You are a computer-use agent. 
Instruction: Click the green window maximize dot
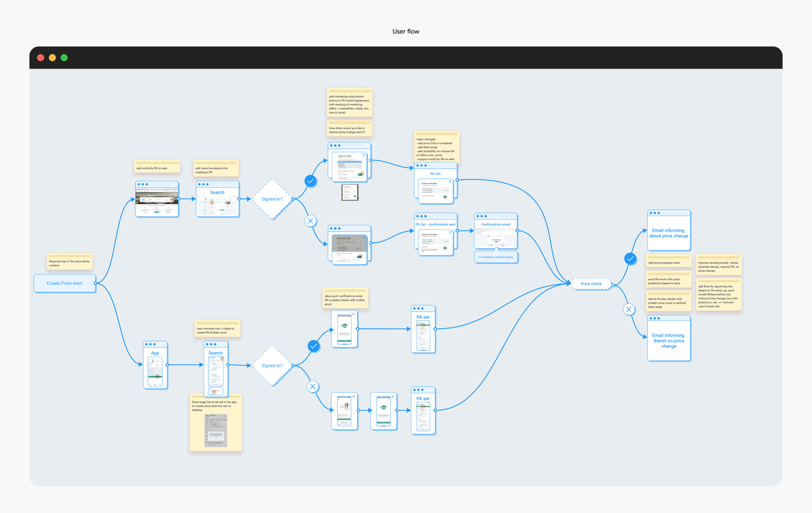(64, 58)
